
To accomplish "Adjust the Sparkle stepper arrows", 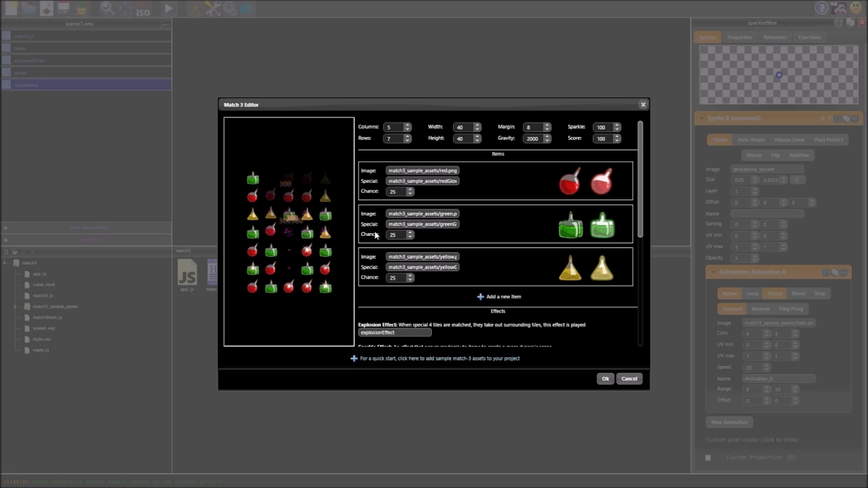I will click(x=616, y=127).
